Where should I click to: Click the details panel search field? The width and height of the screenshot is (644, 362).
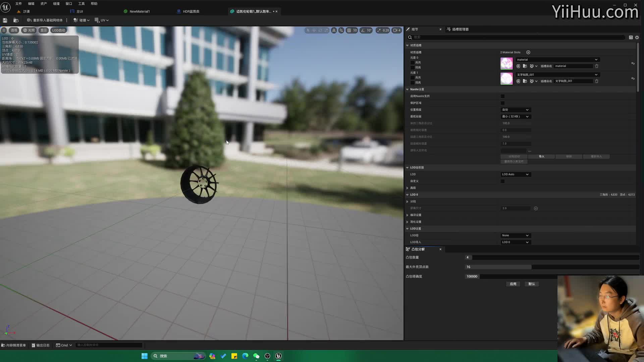(517, 37)
